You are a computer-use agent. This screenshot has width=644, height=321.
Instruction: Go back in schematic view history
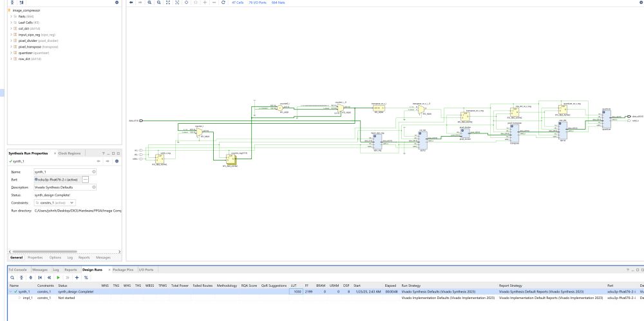coord(131,3)
